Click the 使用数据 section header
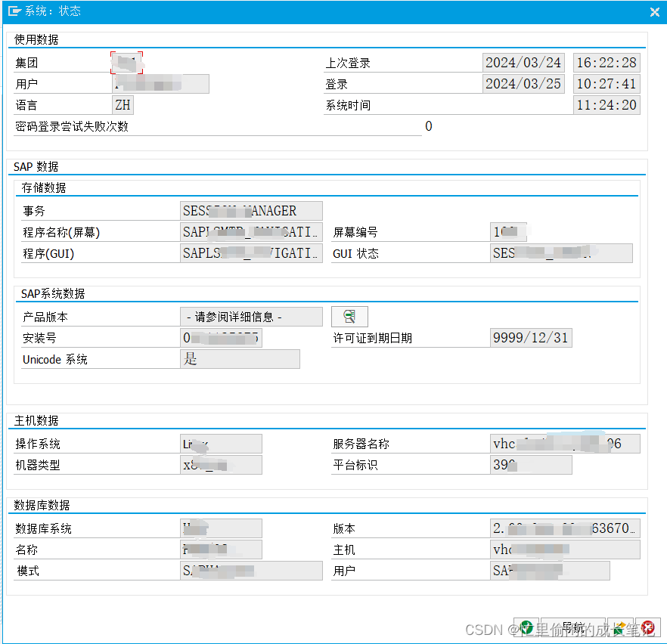 point(36,39)
